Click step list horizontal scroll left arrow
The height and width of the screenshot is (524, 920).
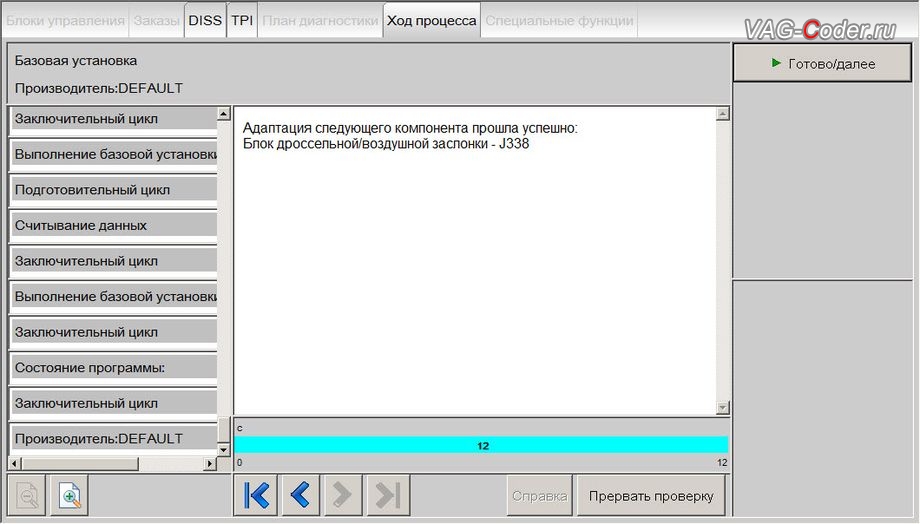pyautogui.click(x=15, y=464)
